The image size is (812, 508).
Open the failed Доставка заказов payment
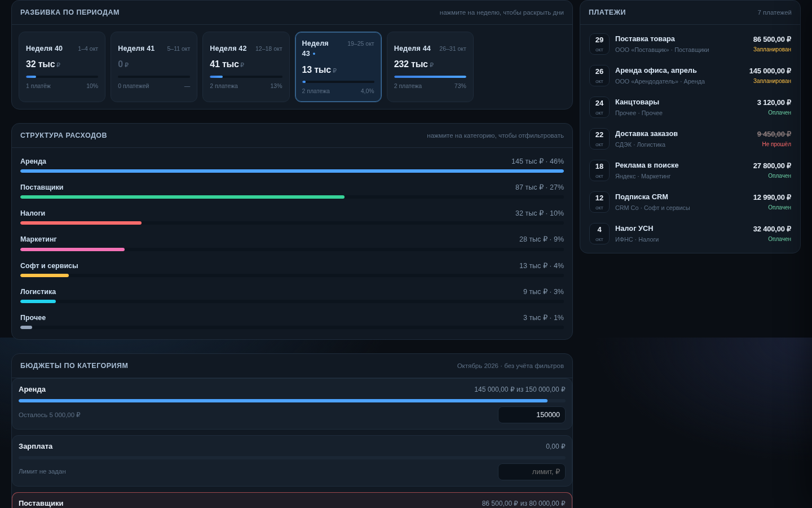[690, 139]
